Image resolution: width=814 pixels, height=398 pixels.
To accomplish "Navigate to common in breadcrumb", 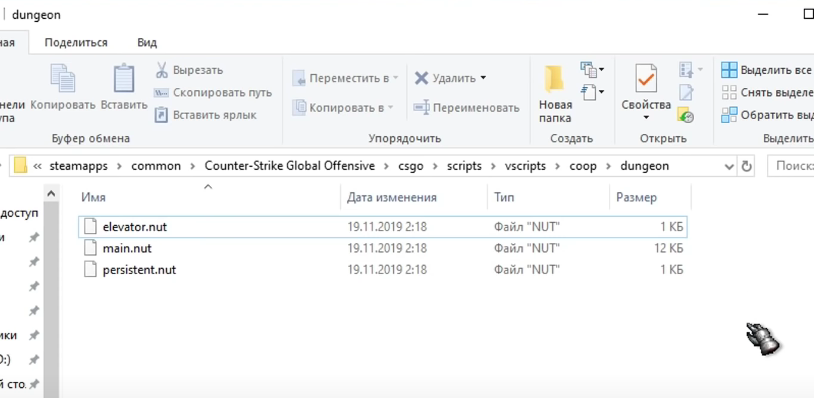I will click(156, 166).
